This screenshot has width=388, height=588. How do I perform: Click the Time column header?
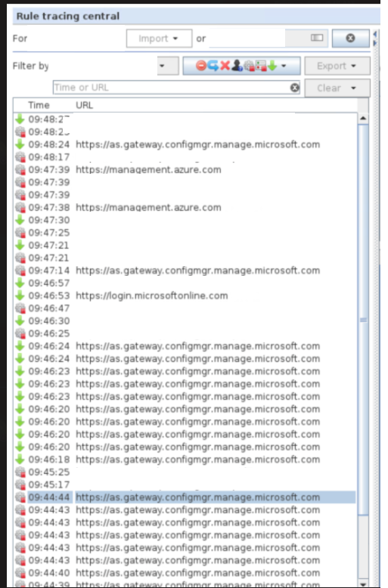39,105
